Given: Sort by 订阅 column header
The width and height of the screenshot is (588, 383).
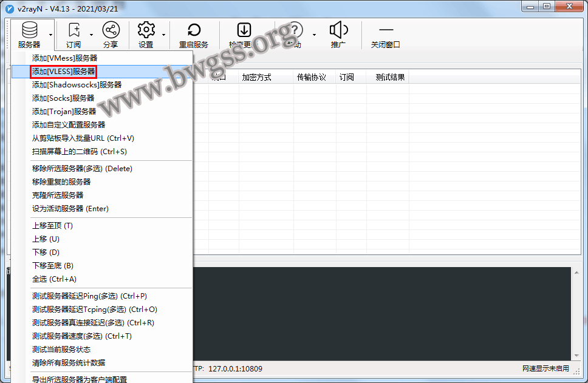Looking at the screenshot, I should pos(351,78).
